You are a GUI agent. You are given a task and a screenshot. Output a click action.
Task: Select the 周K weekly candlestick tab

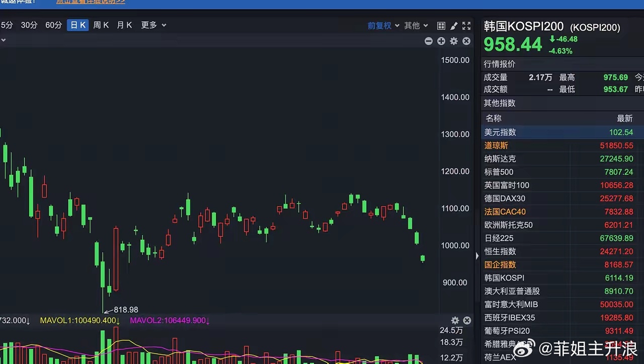click(x=101, y=25)
